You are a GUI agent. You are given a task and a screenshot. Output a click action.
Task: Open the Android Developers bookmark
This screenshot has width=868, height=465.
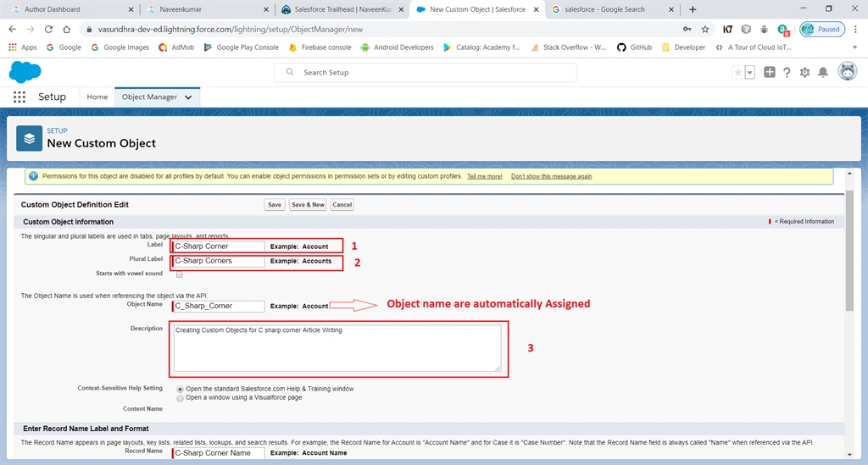397,47
